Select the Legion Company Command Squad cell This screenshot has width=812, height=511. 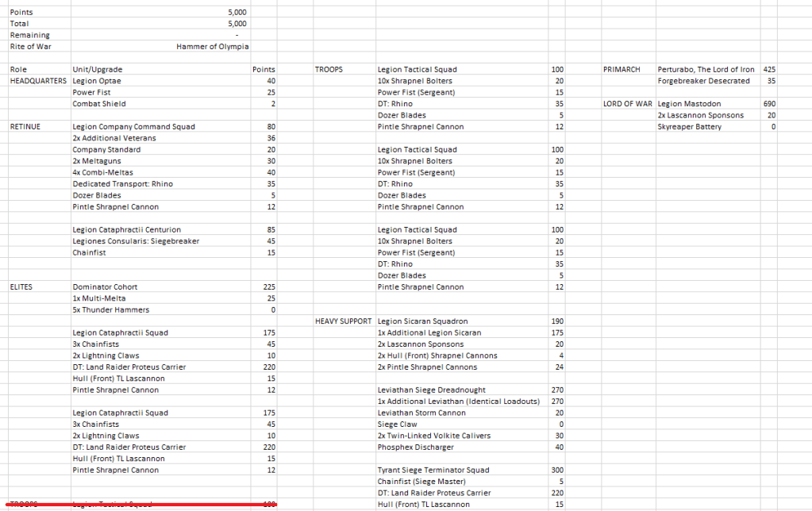pyautogui.click(x=133, y=127)
